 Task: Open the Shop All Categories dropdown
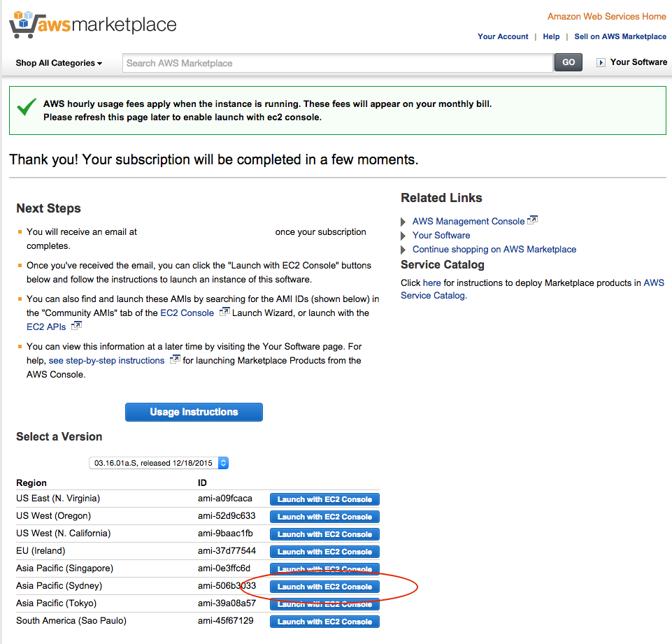click(59, 63)
